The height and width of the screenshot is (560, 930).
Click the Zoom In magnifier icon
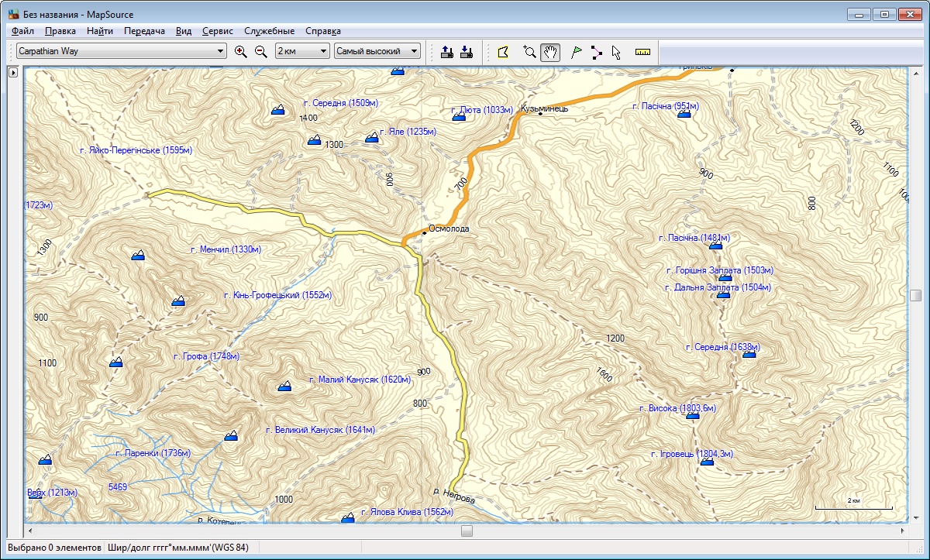coord(240,52)
